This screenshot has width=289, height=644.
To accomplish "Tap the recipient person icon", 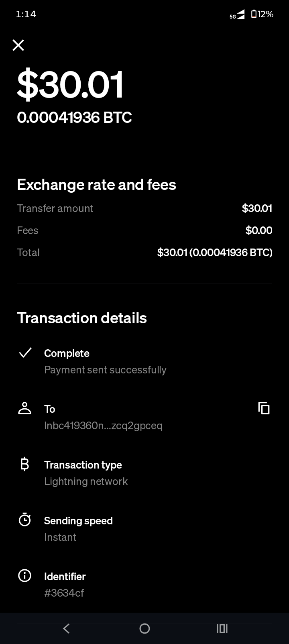I will [25, 408].
